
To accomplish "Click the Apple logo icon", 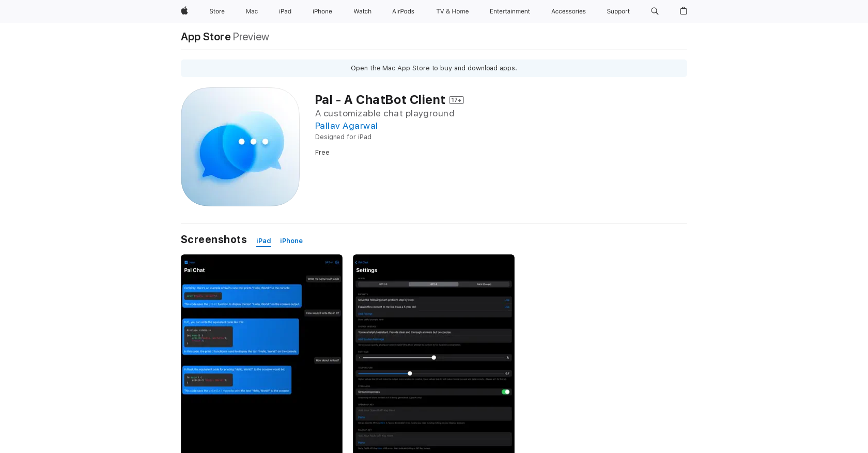I will tap(184, 11).
